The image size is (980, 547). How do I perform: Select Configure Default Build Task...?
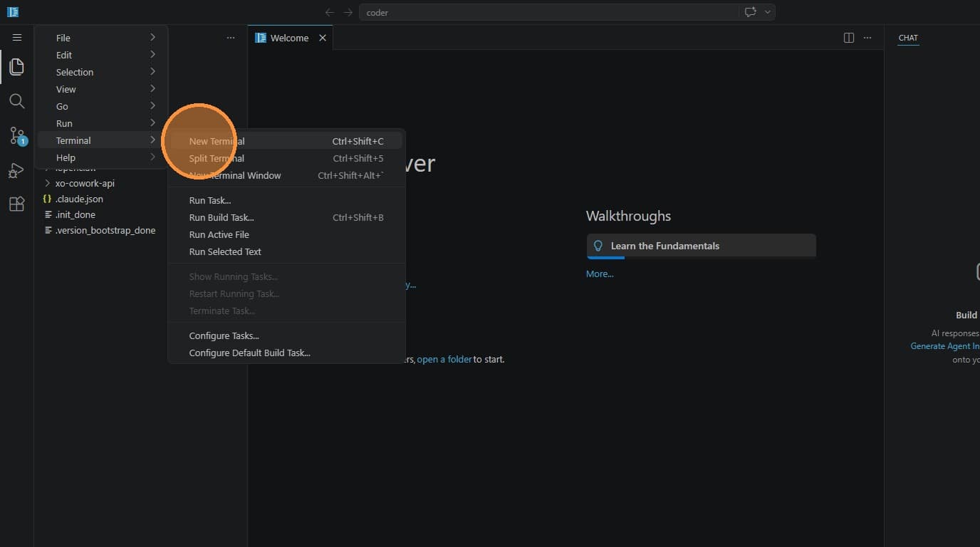(x=286, y=353)
